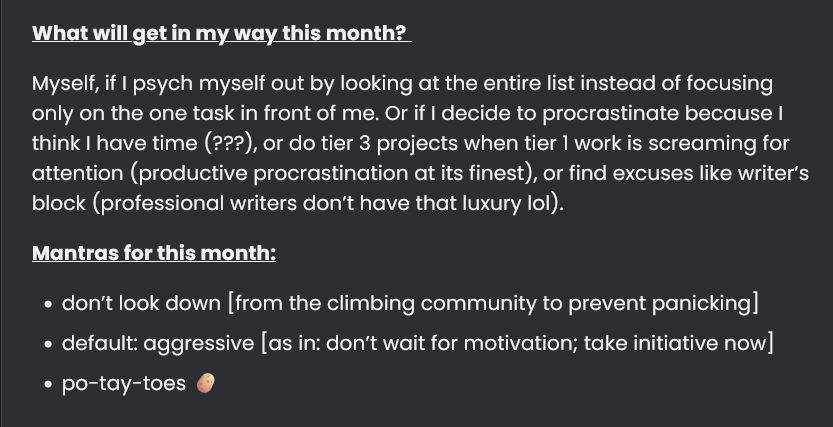Viewport: 833px width, 427px height.
Task: Click the word "Myself" starting the paragraph
Action: coord(65,84)
